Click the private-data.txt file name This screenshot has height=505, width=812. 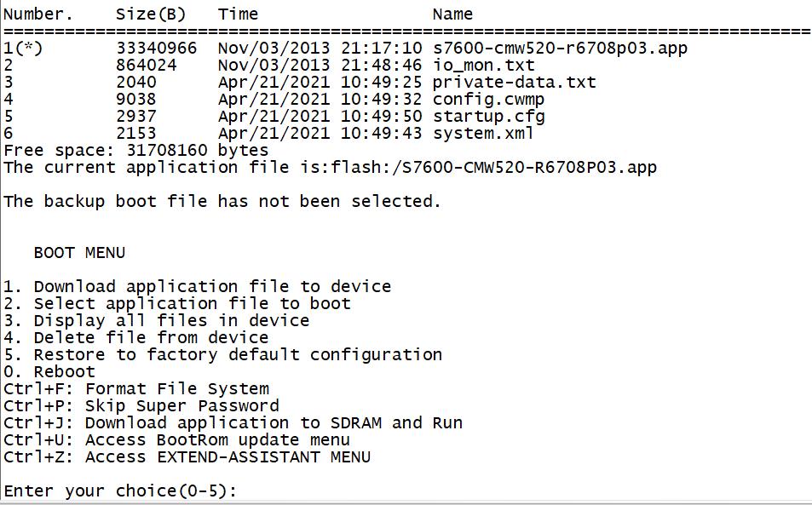pyautogui.click(x=514, y=83)
